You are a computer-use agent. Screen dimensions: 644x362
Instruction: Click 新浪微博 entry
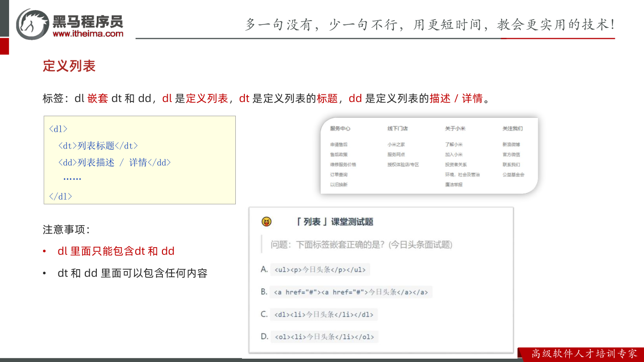pos(511,145)
